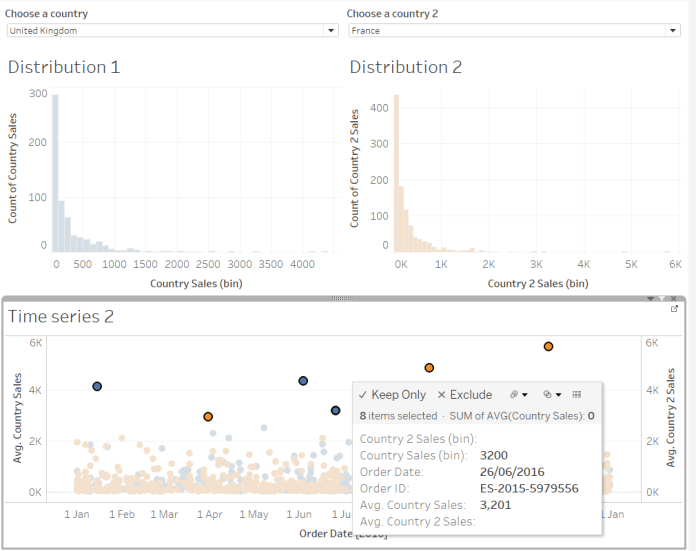696x551 pixels.
Task: Click the orange point above 1 Apr
Action: [x=208, y=416]
